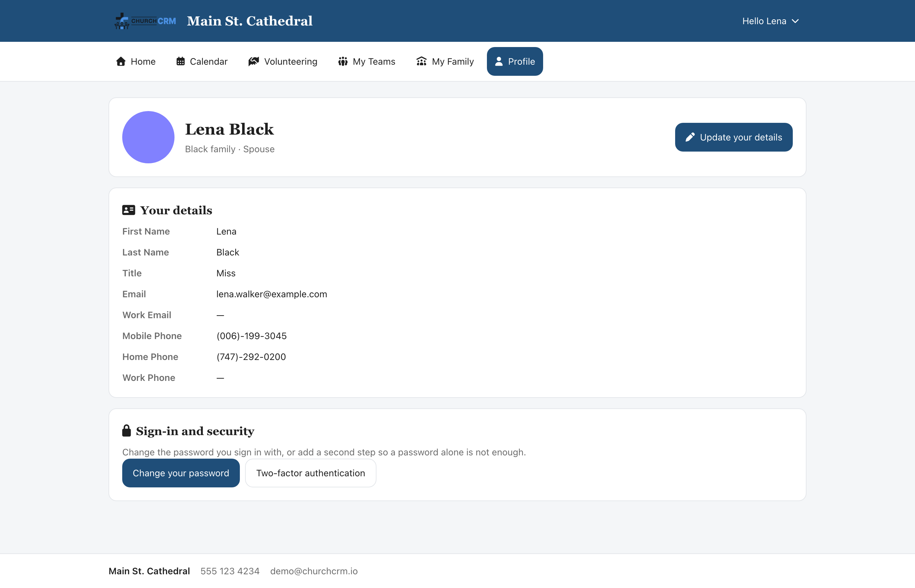This screenshot has width=915, height=588.
Task: Click the Lena Black name heading
Action: pos(229,129)
